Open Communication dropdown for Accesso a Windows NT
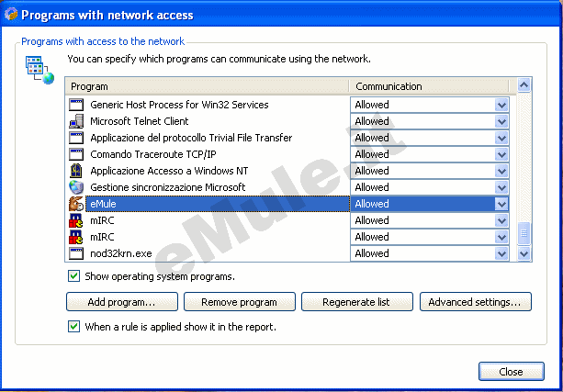The image size is (563, 392). coord(501,171)
